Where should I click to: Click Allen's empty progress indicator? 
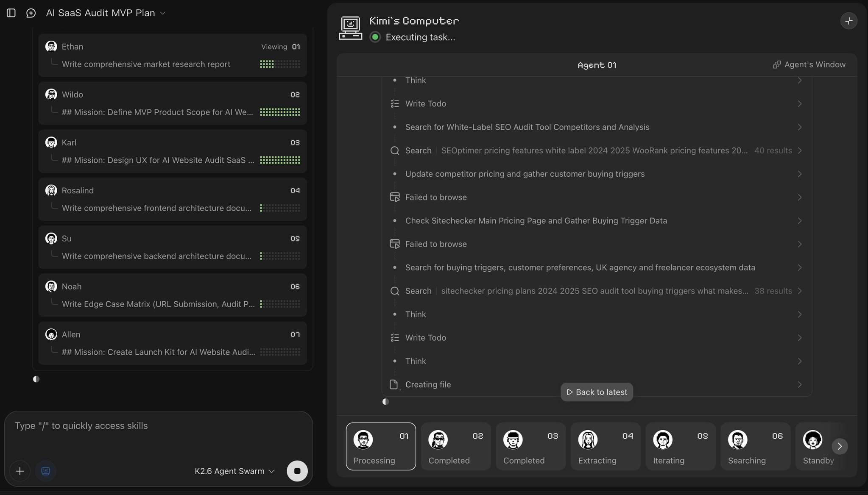[280, 352]
